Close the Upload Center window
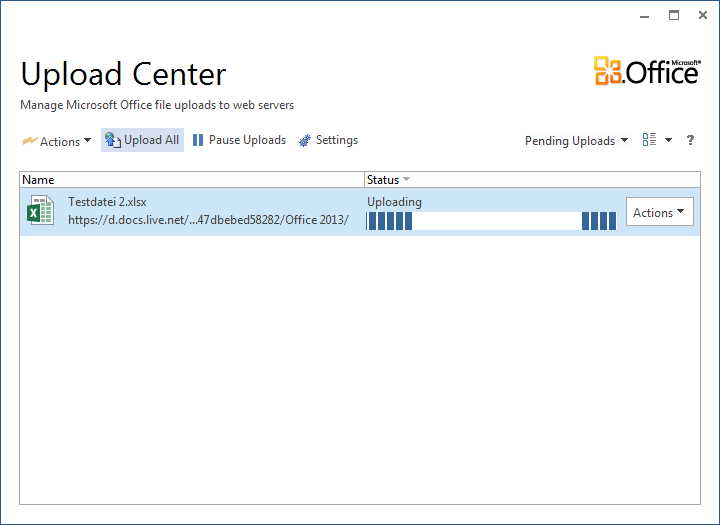This screenshot has height=525, width=720. click(703, 15)
